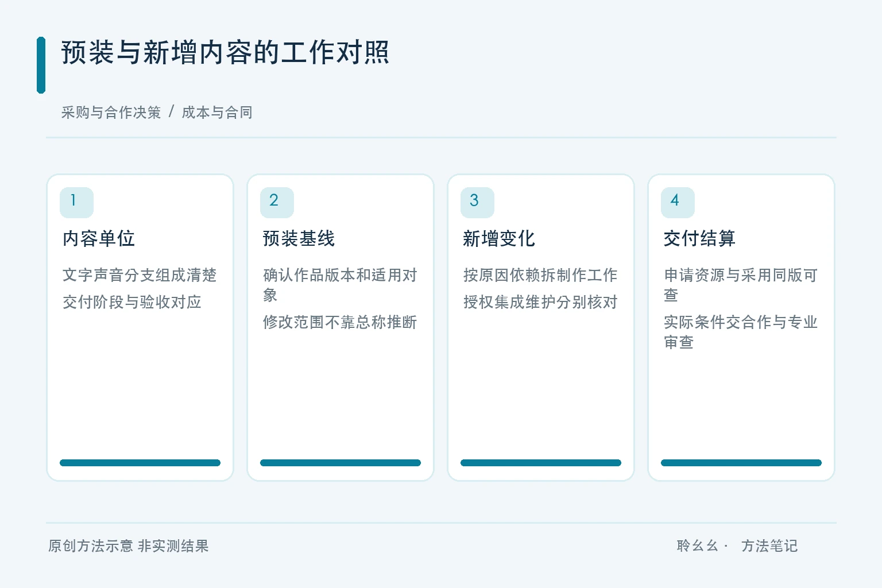882x588 pixels.
Task: Select the 预装基线 card heading
Action: 299,238
